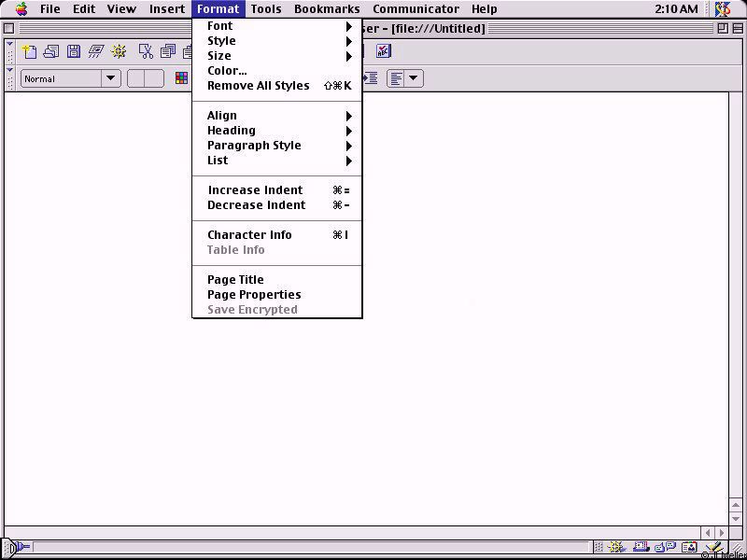
Task: Choose Remove All Styles menu entry
Action: tap(259, 86)
